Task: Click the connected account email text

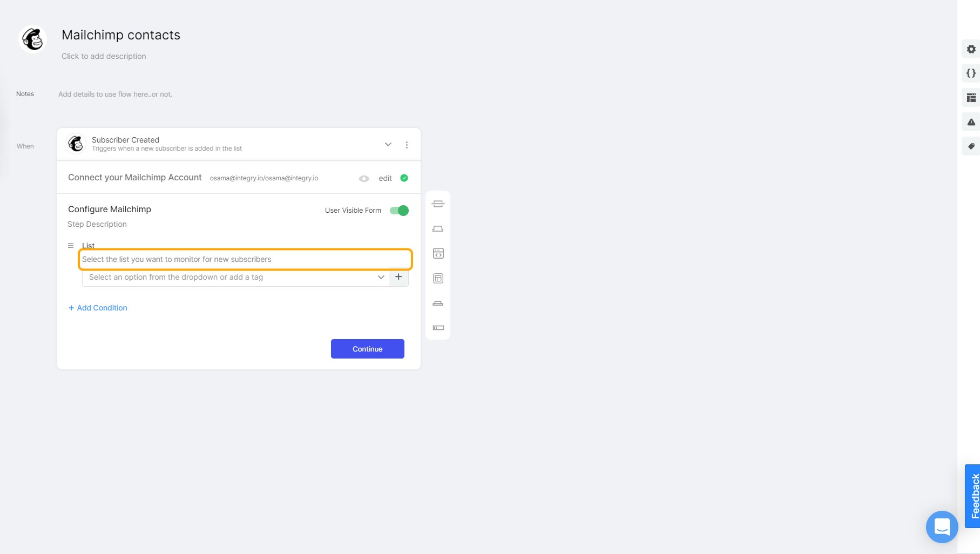Action: 264,178
